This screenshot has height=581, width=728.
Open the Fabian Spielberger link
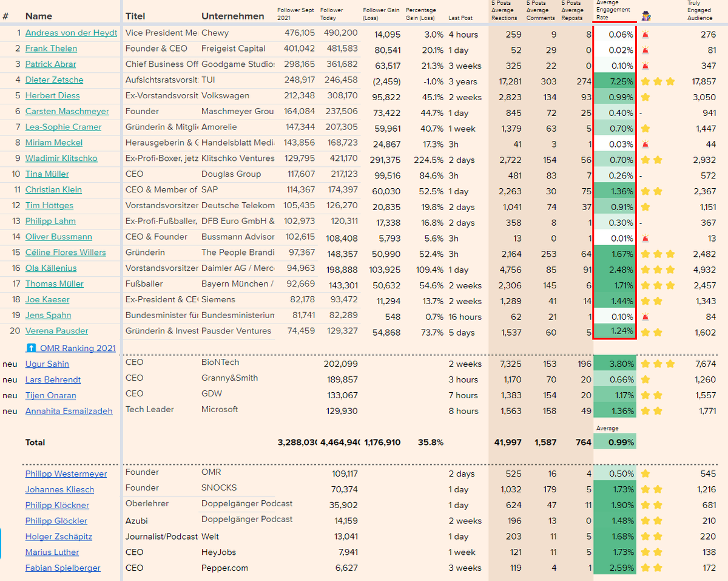pos(63,568)
